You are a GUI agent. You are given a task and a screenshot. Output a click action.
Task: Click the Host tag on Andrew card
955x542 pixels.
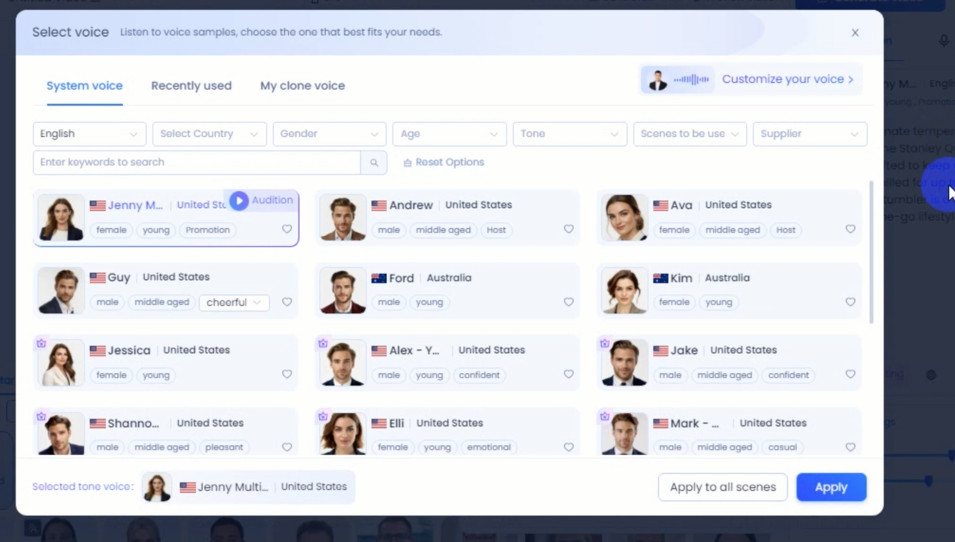pyautogui.click(x=496, y=230)
